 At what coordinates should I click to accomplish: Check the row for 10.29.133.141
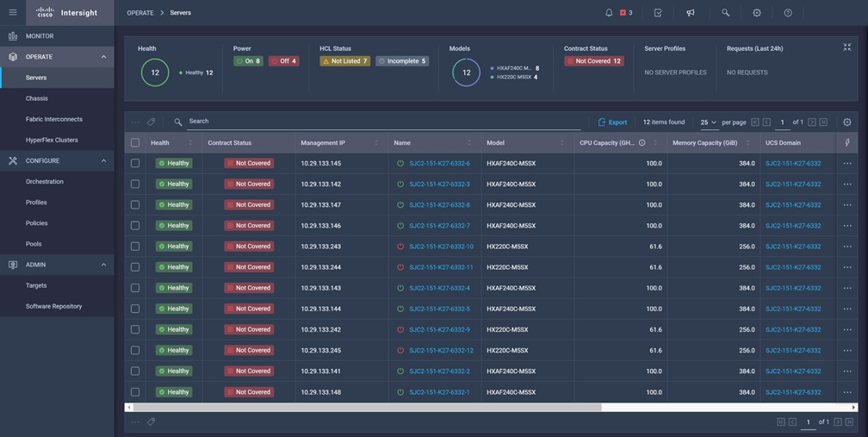pyautogui.click(x=135, y=371)
